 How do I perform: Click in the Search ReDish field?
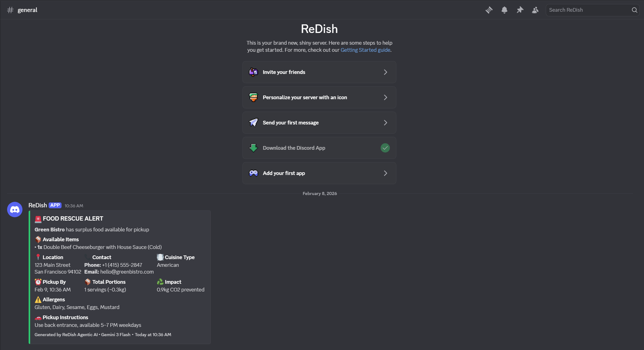[588, 10]
